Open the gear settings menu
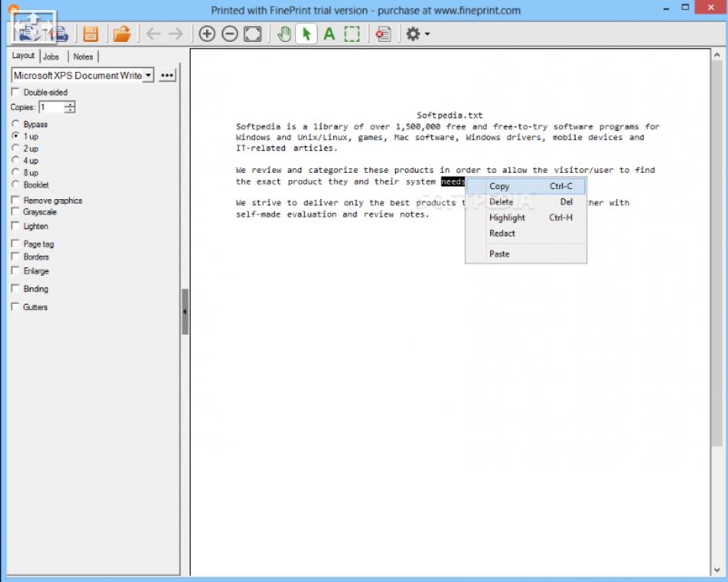The image size is (728, 582). [417, 34]
